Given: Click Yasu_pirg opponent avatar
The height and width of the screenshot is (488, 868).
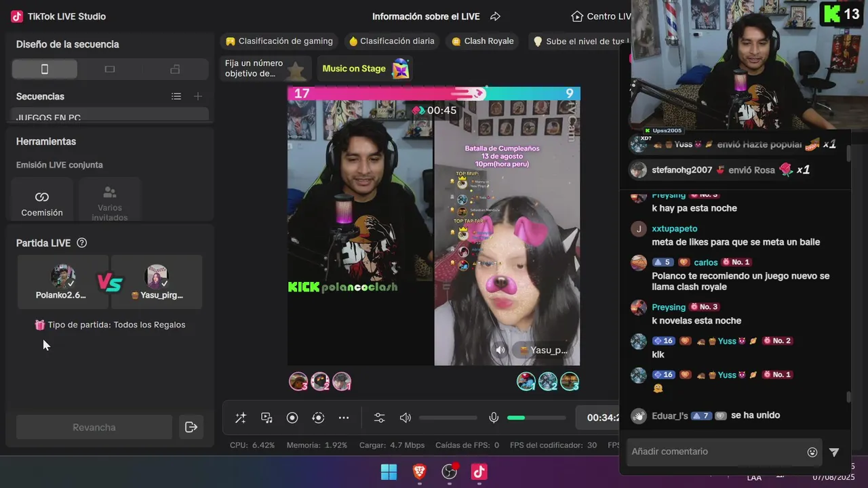Looking at the screenshot, I should pyautogui.click(x=157, y=277).
